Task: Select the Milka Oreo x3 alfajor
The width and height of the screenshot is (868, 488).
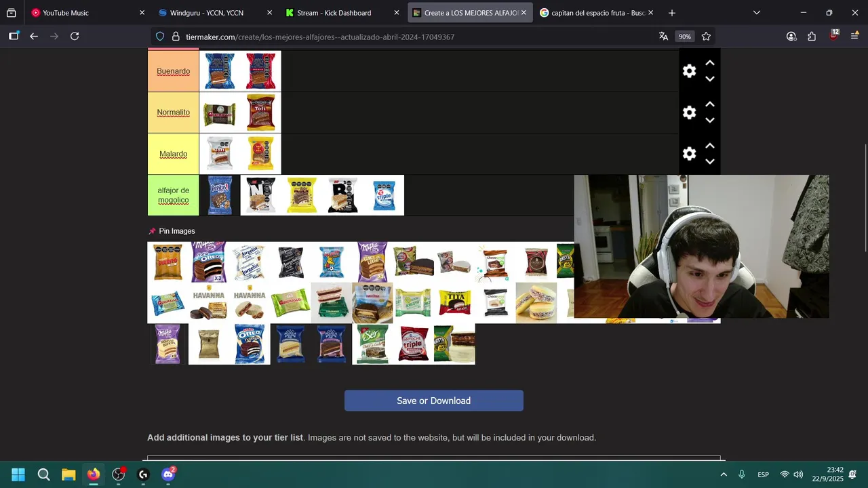Action: coord(209,262)
